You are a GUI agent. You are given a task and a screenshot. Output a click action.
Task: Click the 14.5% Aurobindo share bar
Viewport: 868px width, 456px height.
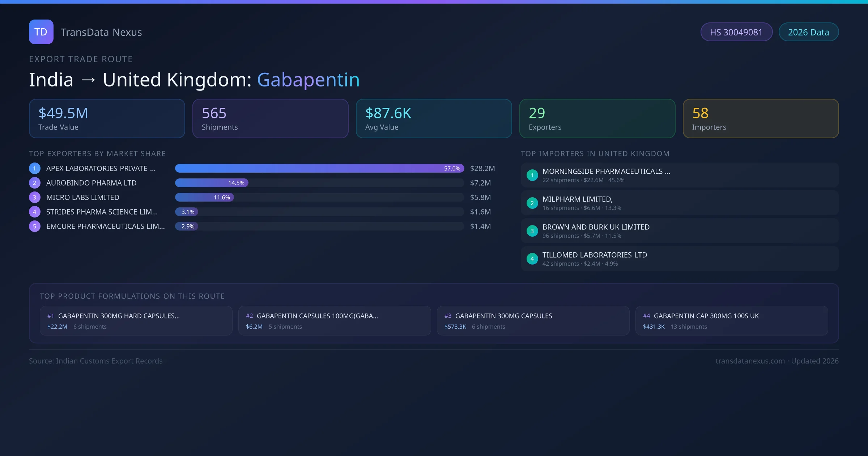click(212, 183)
